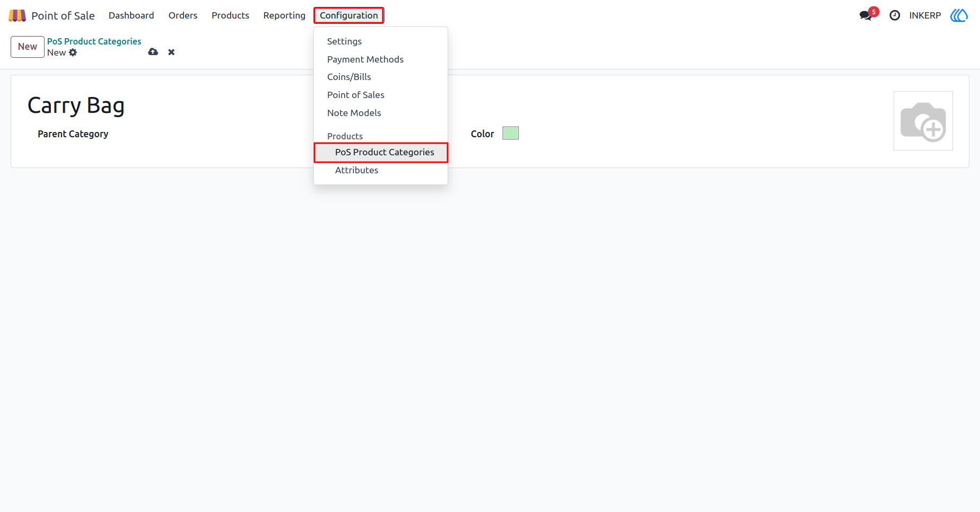Click the Color field label
Screen dimensions: 980x512
483,134
